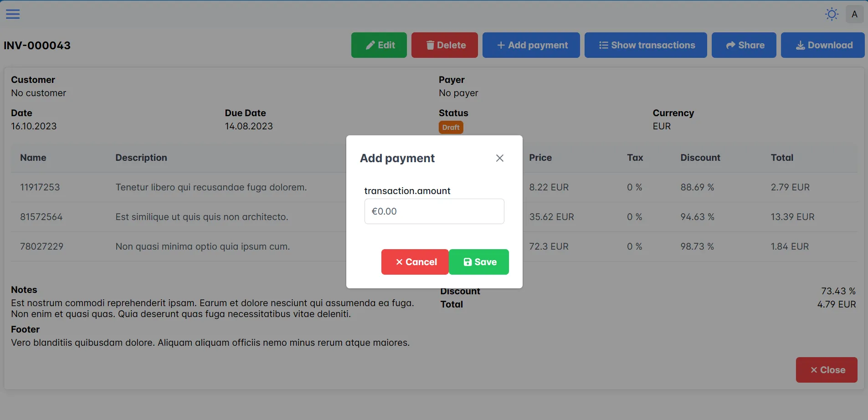Click the trash icon on the Delete button

430,45
